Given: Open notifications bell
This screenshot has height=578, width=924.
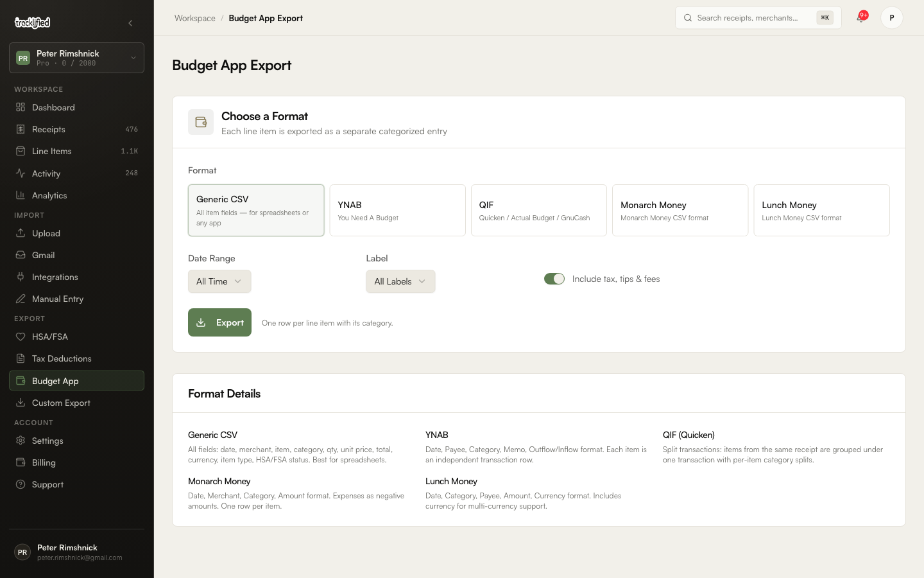Looking at the screenshot, I should [x=861, y=17].
